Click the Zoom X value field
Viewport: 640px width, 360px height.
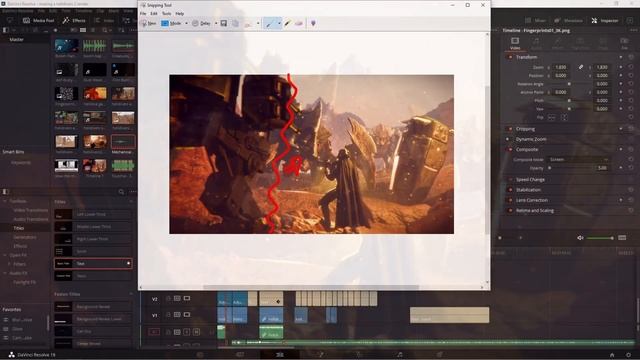click(561, 67)
